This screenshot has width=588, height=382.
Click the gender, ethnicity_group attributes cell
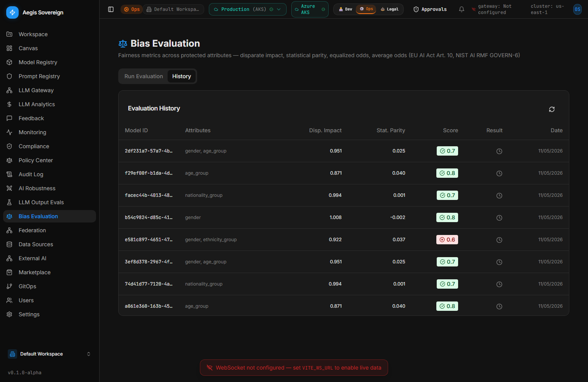[x=211, y=240]
